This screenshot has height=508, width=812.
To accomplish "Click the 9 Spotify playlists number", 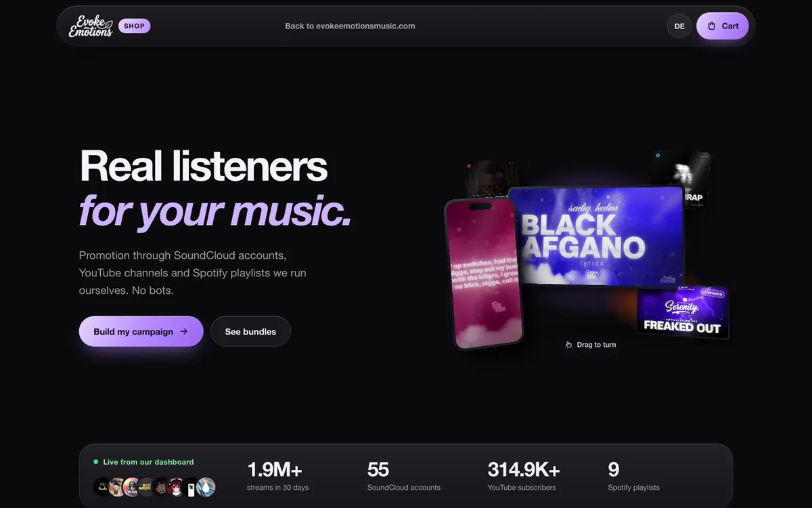I will click(614, 469).
